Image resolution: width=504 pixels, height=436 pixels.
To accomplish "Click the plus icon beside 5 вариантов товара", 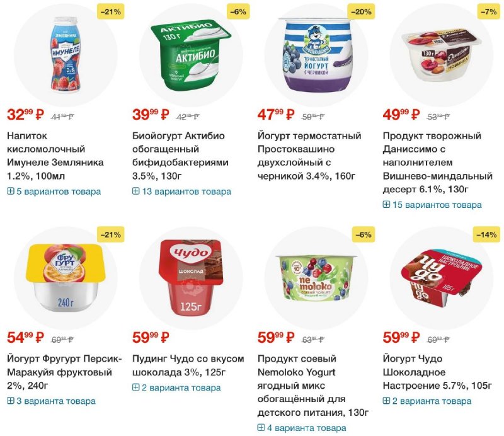I will pyautogui.click(x=10, y=192).
